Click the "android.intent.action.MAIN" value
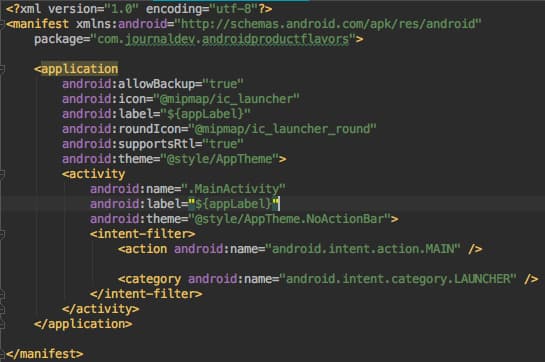The height and width of the screenshot is (362, 545). 363,249
